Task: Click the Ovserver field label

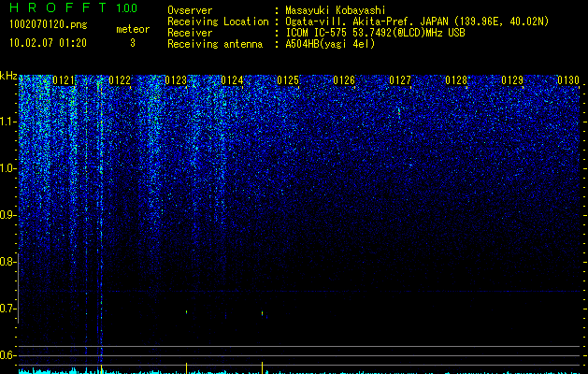Action: click(190, 10)
